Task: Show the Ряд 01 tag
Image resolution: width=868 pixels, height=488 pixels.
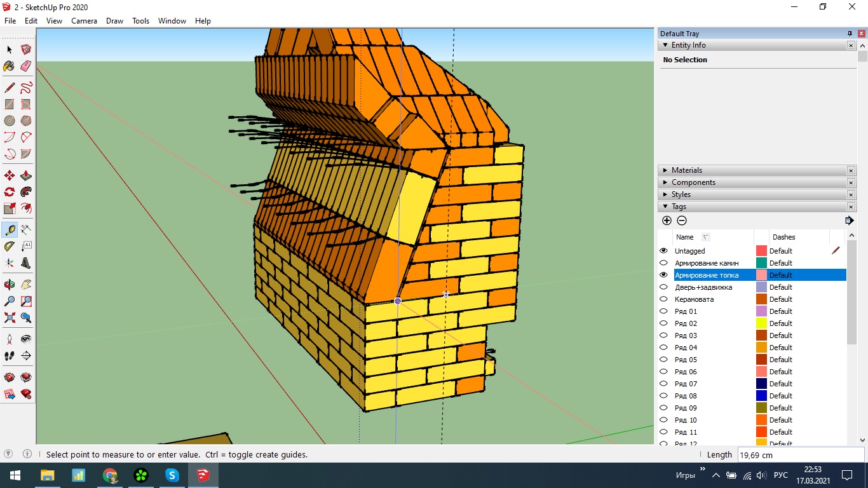Action: pos(663,311)
